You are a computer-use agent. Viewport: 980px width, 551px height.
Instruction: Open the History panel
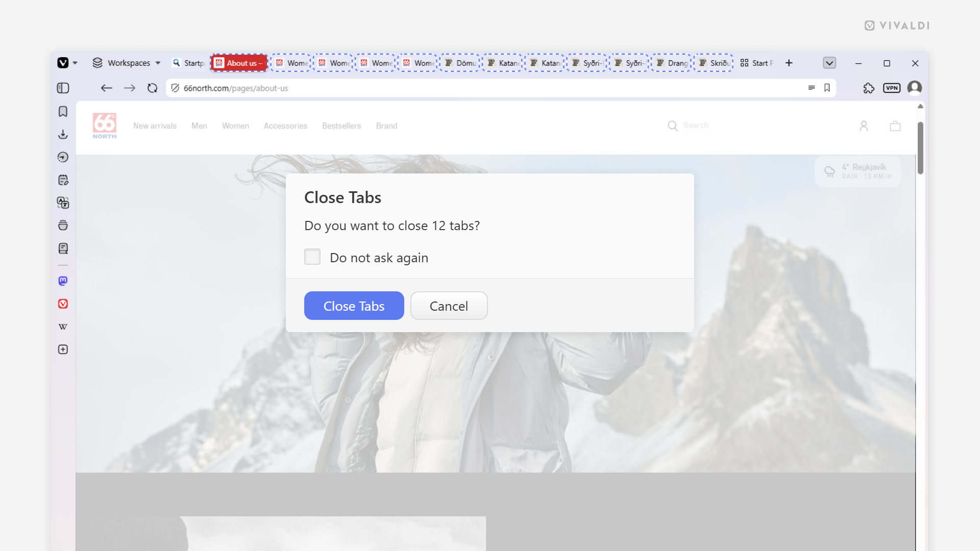point(63,157)
